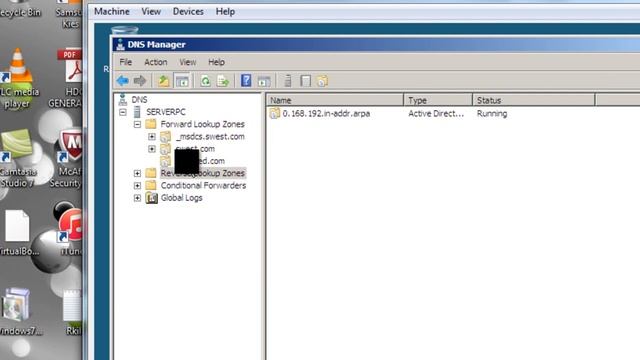Click the 0.168.192.in-addr.arpa zone icon
The width and height of the screenshot is (640, 360).
pos(274,113)
